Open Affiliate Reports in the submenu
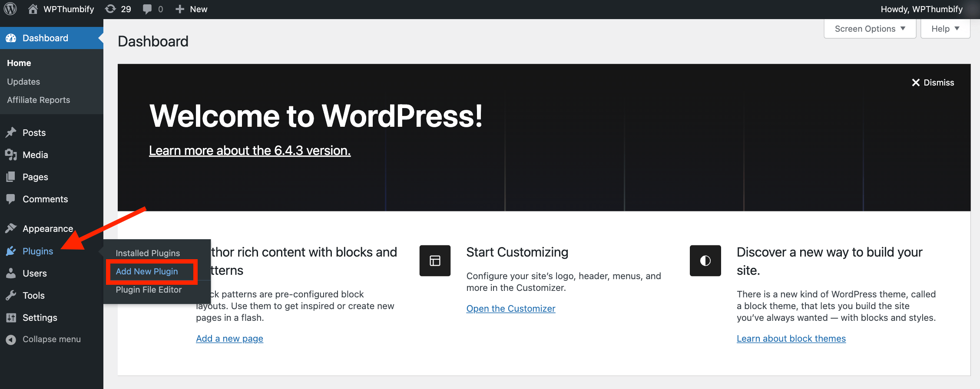 tap(39, 100)
